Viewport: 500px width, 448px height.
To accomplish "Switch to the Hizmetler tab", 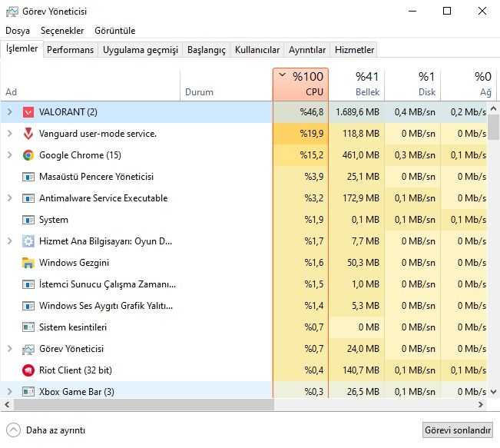I will click(x=354, y=50).
